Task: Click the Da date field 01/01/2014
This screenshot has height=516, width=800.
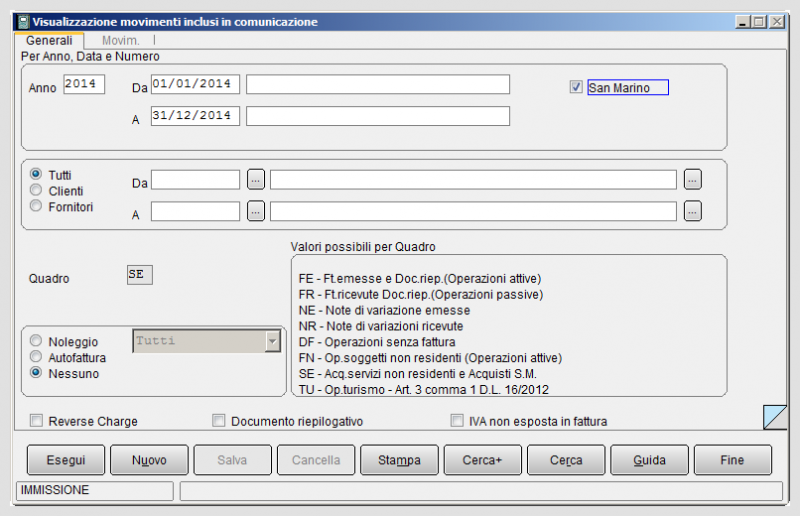Action: (195, 84)
